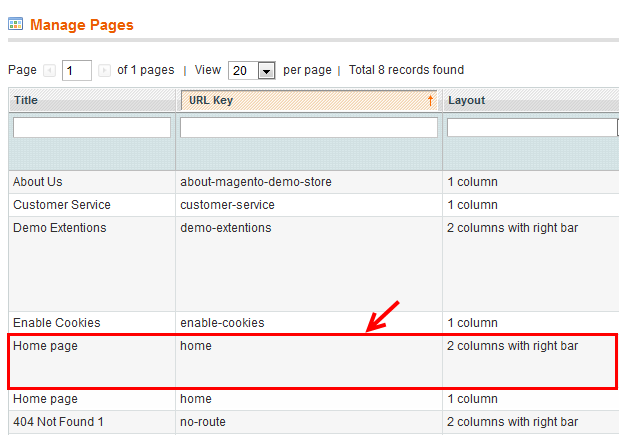The height and width of the screenshot is (436, 619).
Task: Click the customer-service URL key cell
Action: pyautogui.click(x=309, y=205)
